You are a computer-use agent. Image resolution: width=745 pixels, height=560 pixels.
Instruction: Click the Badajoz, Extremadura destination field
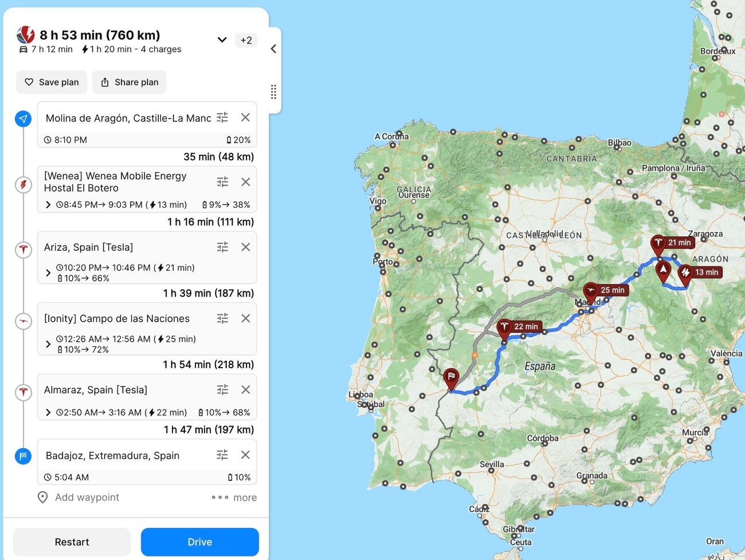[113, 456]
